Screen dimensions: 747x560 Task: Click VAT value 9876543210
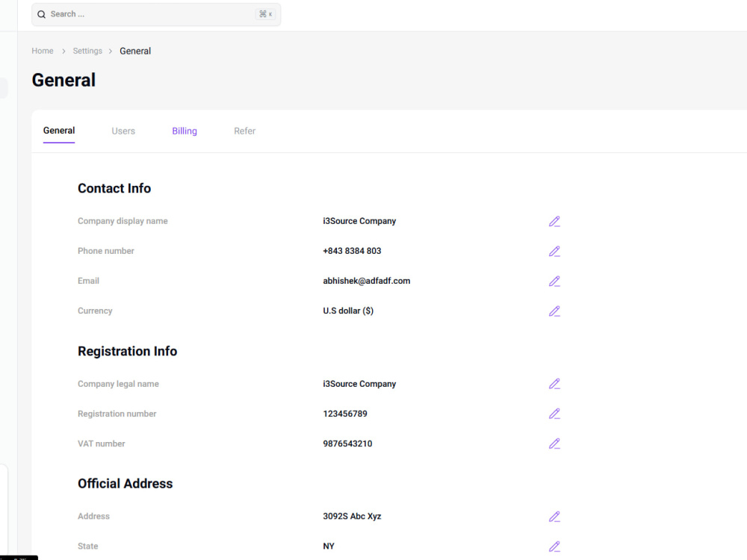tap(347, 444)
